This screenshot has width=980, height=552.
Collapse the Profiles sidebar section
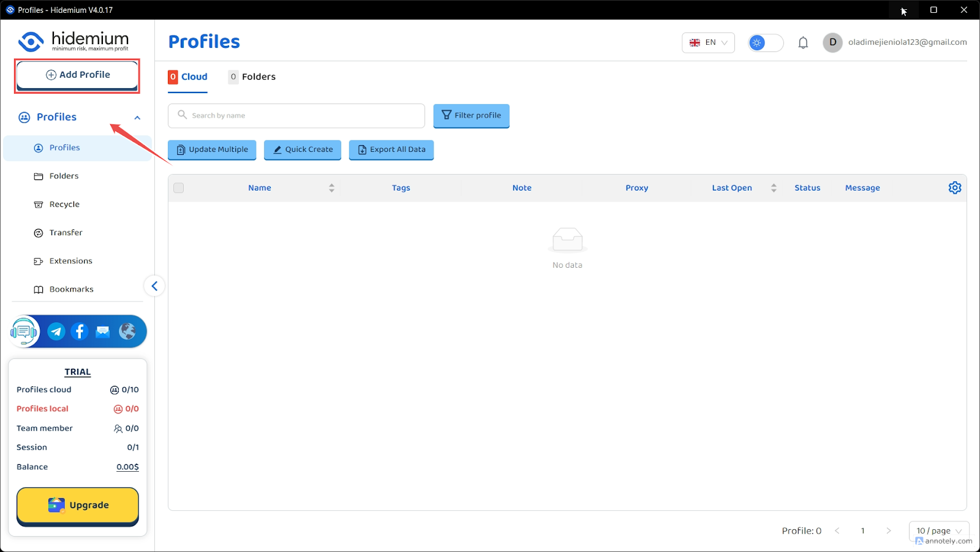click(137, 118)
